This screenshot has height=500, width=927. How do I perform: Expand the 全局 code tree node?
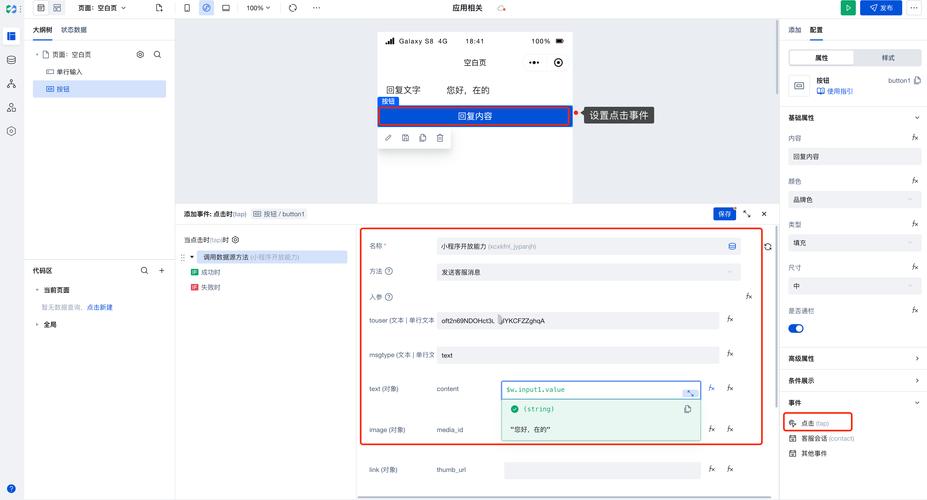(x=37, y=324)
